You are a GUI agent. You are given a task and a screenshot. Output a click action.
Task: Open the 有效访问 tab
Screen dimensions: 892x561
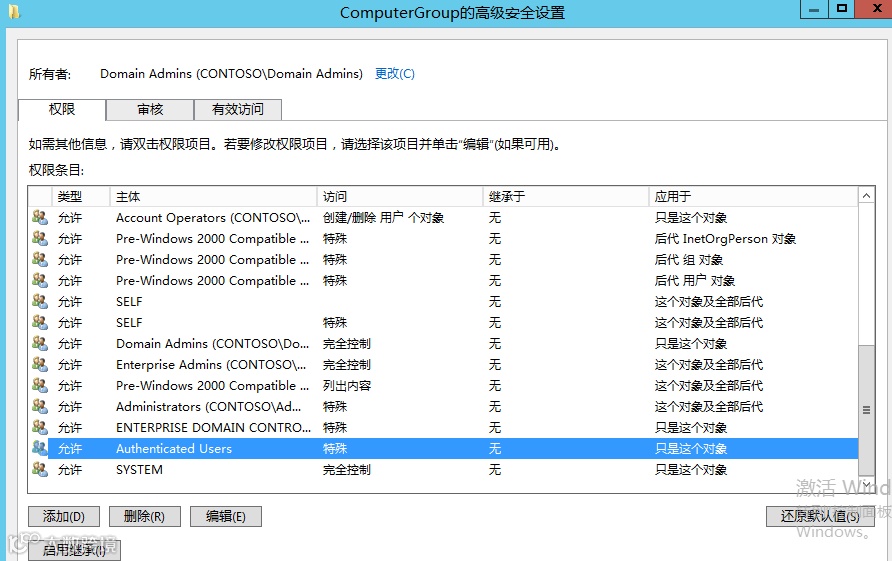tap(238, 109)
